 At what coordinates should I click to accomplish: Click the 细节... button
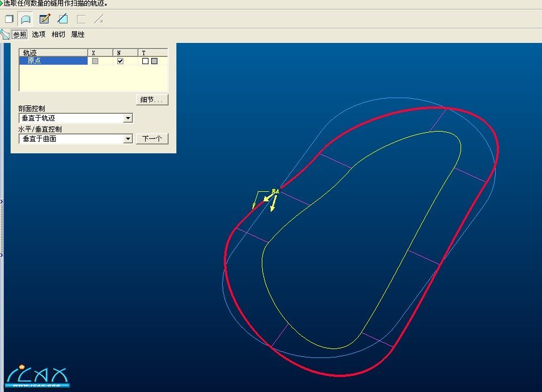click(x=152, y=100)
